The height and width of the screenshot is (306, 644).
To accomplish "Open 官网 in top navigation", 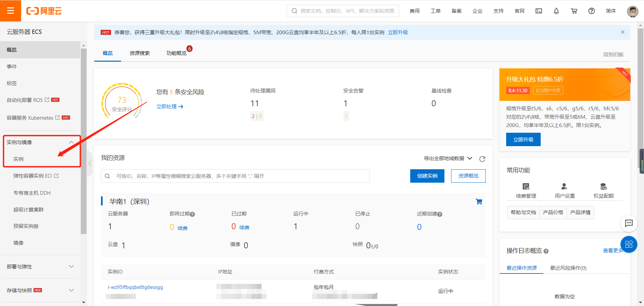I will point(520,11).
